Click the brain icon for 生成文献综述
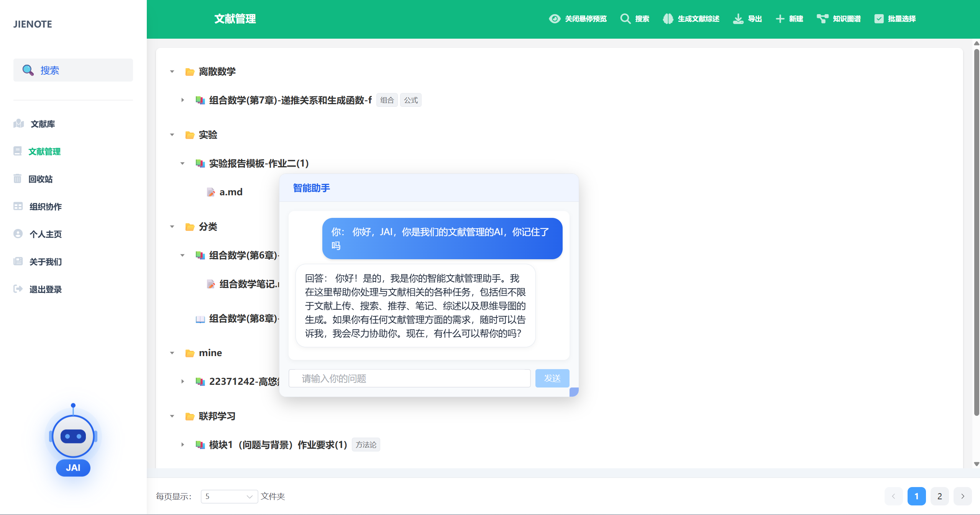Screen dimensions: 980x515 tap(668, 19)
